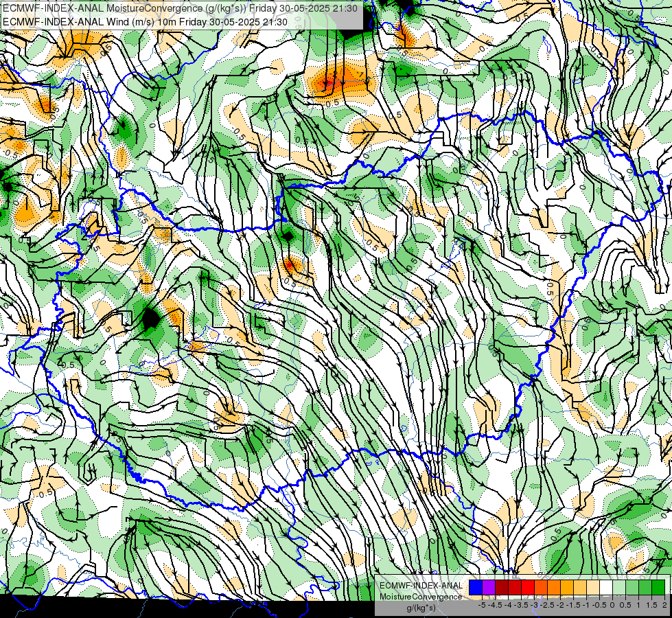The height and width of the screenshot is (618, 672).
Task: Click the legend tick label '-3.5'
Action: [521, 605]
